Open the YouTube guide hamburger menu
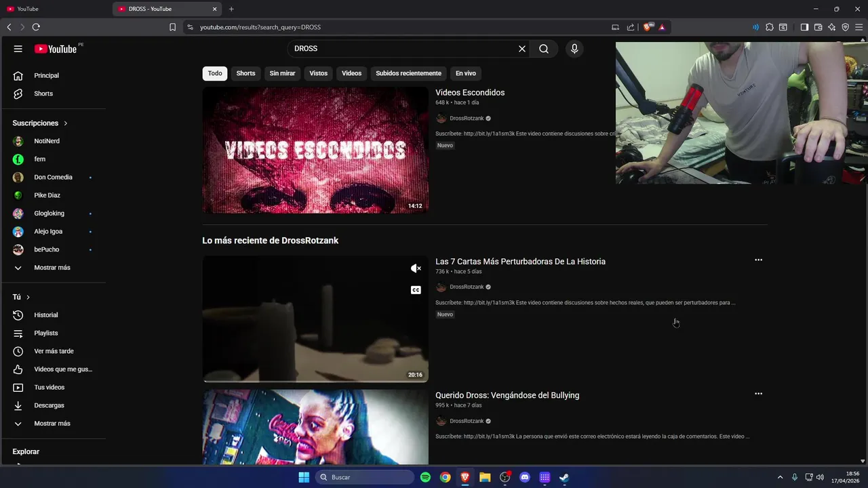Viewport: 868px width, 488px height. [18, 49]
